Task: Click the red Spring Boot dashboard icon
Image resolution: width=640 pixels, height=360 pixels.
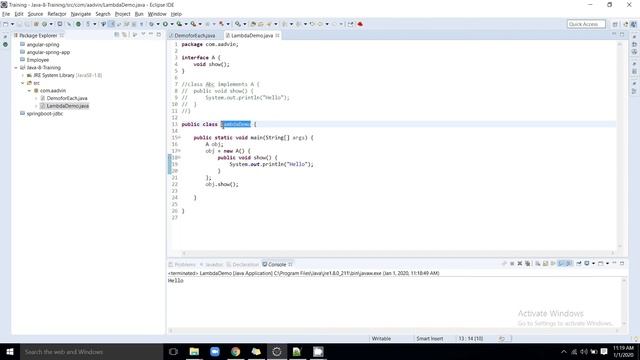Action: tap(360, 24)
